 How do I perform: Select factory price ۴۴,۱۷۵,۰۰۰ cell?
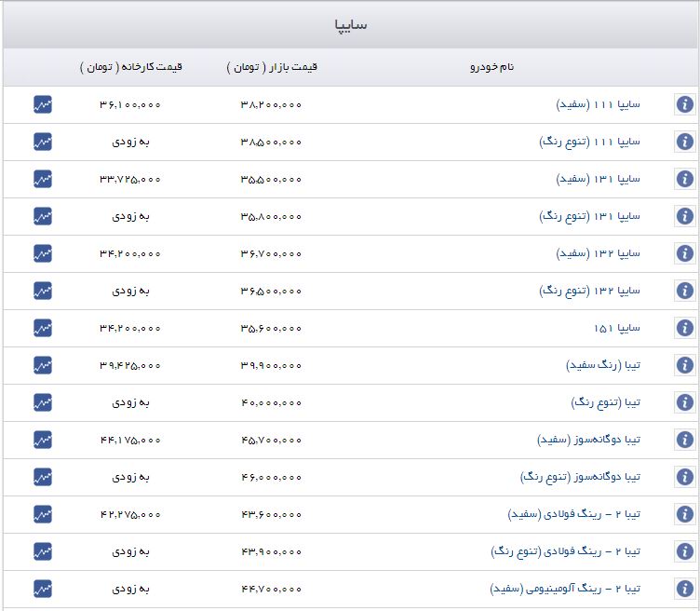coord(130,441)
